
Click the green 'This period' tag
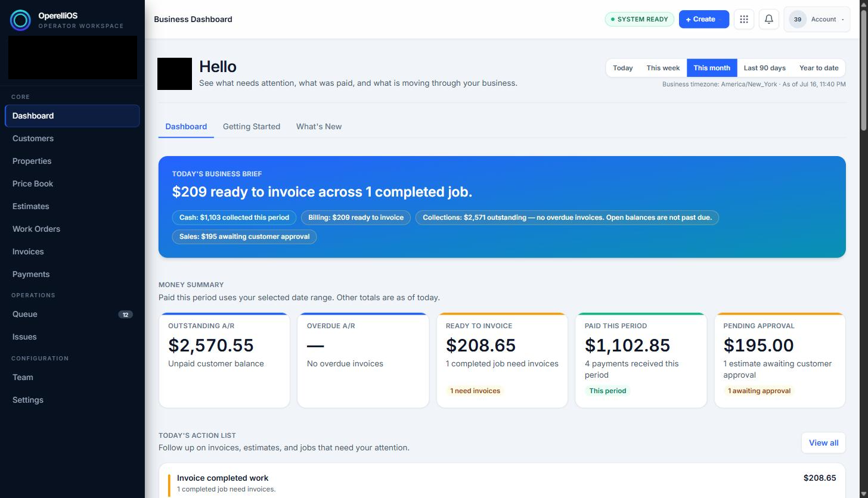point(607,391)
